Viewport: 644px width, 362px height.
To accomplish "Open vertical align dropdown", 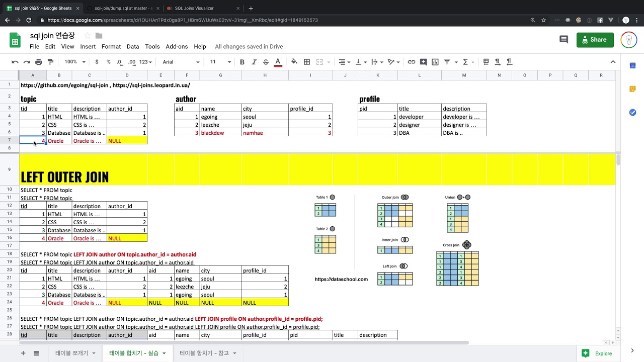I will 361,62.
